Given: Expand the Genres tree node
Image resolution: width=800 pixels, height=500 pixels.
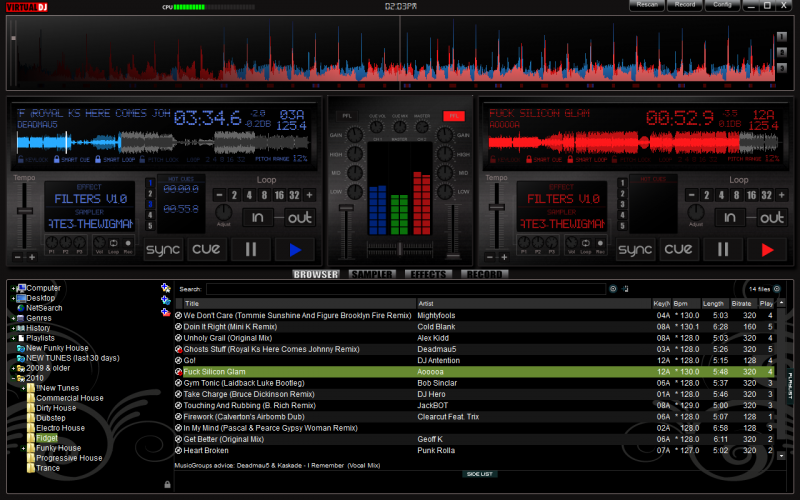Looking at the screenshot, I should [13, 318].
